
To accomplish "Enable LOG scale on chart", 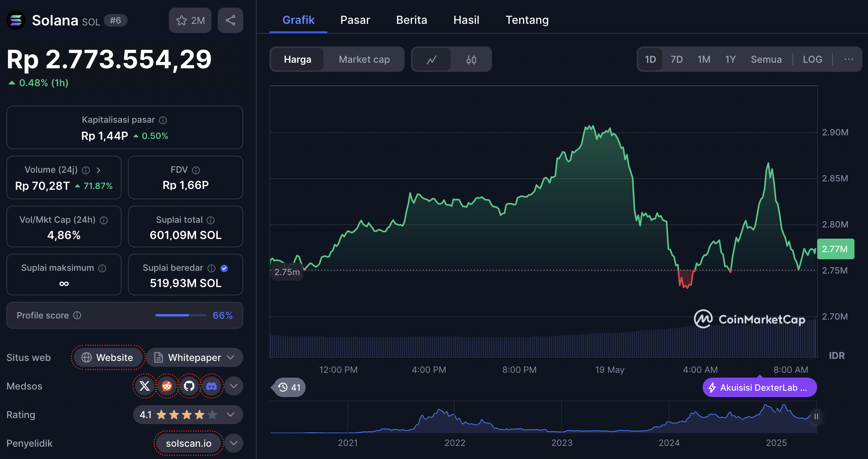I will [x=812, y=60].
